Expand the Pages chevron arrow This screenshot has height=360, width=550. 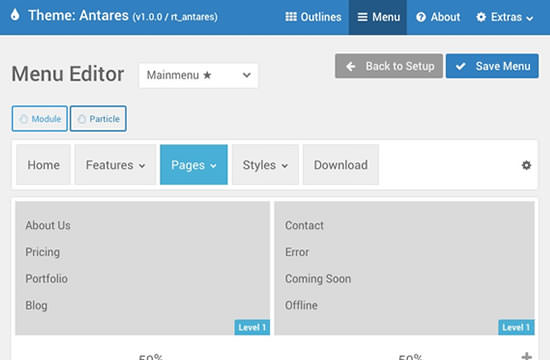213,166
